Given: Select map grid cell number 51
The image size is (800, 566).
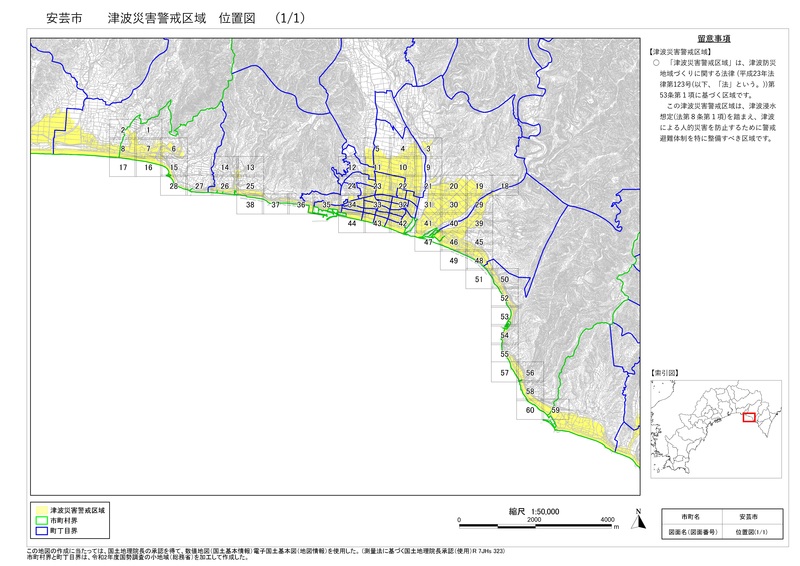Looking at the screenshot, I should coord(479,280).
